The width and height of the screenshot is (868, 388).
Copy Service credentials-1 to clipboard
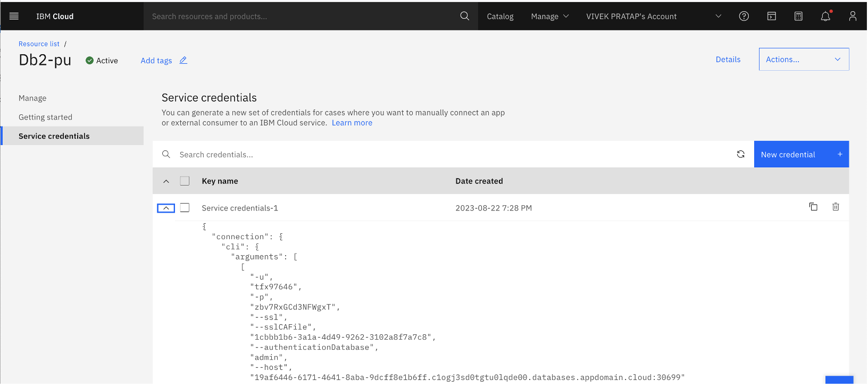coord(813,207)
